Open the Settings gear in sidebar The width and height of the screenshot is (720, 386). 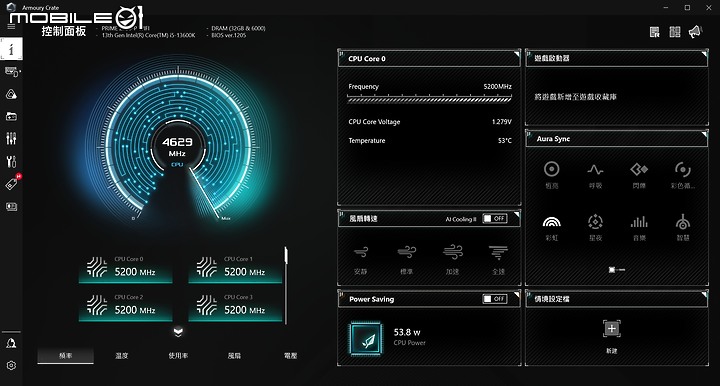tap(11, 365)
